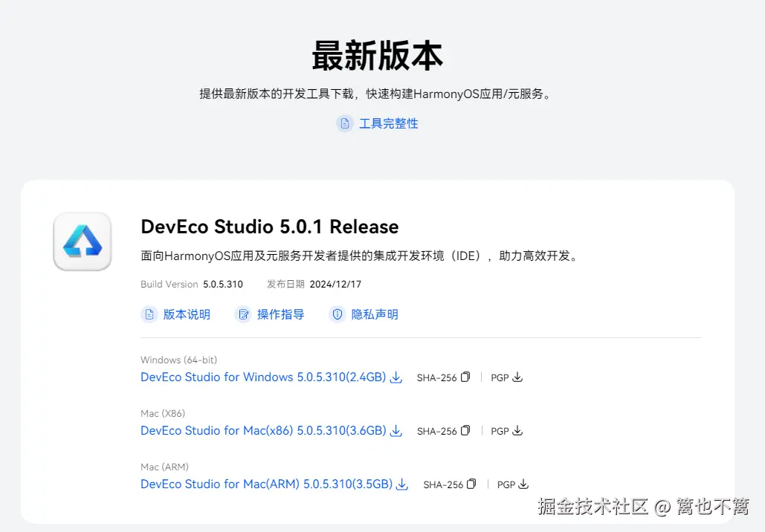
Task: Click PGP label in Windows row
Action: 500,378
